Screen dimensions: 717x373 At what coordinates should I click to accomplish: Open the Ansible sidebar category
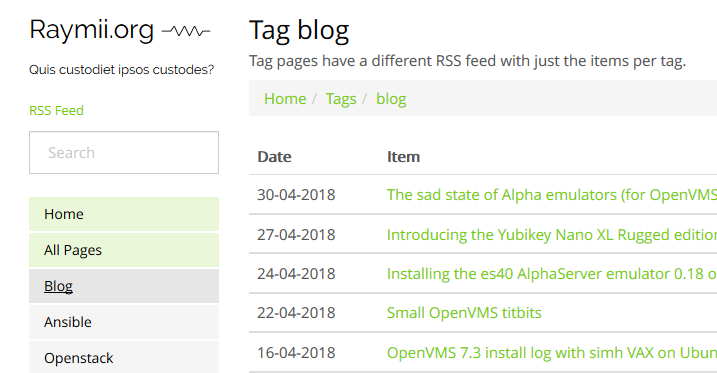coord(124,322)
